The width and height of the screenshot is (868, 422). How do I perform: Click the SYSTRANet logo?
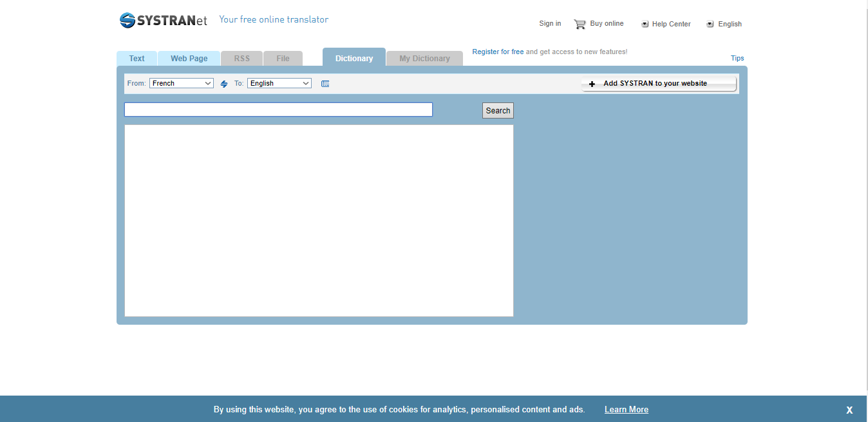point(164,21)
